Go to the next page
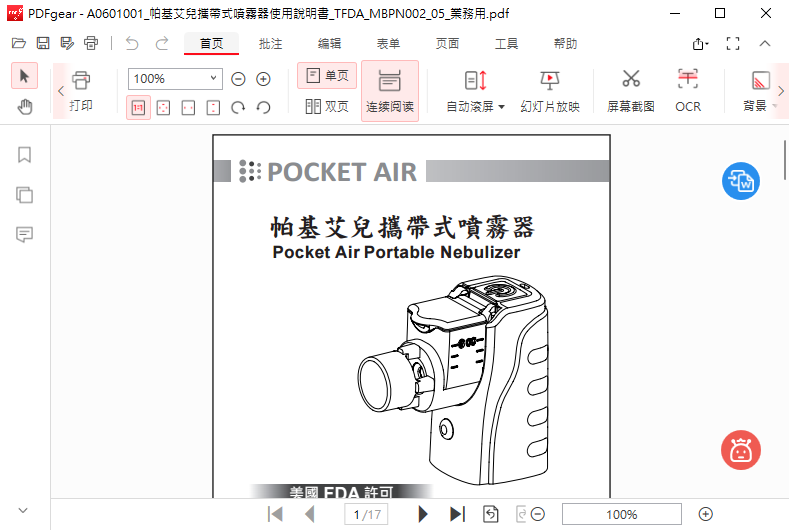 click(x=423, y=514)
